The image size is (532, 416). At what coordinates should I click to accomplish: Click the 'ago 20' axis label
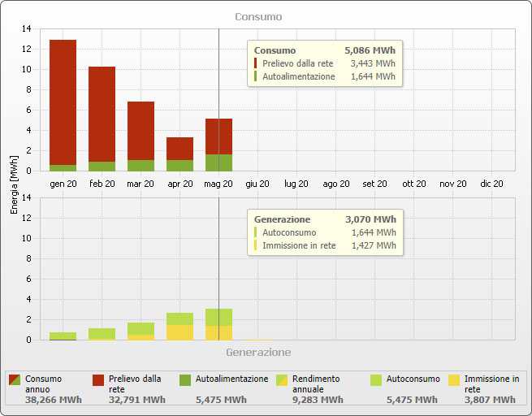(x=336, y=184)
